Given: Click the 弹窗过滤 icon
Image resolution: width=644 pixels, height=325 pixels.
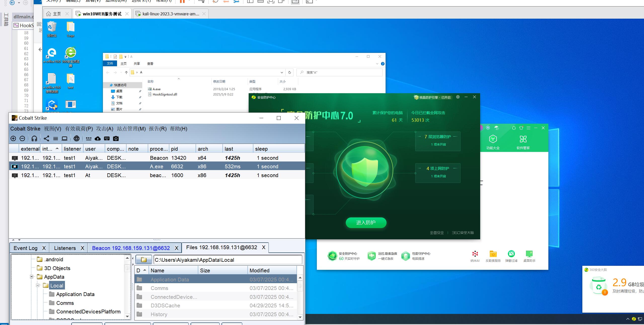Looking at the screenshot, I should pos(511,256).
